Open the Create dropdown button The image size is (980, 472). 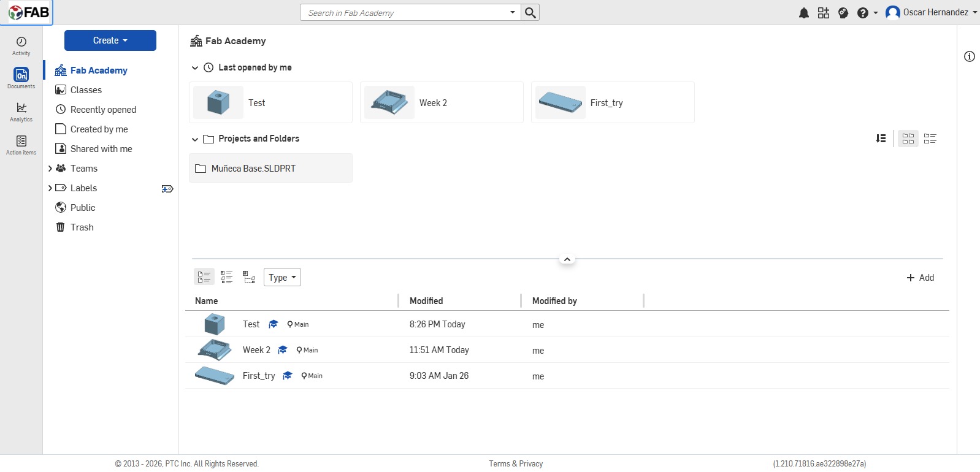110,40
